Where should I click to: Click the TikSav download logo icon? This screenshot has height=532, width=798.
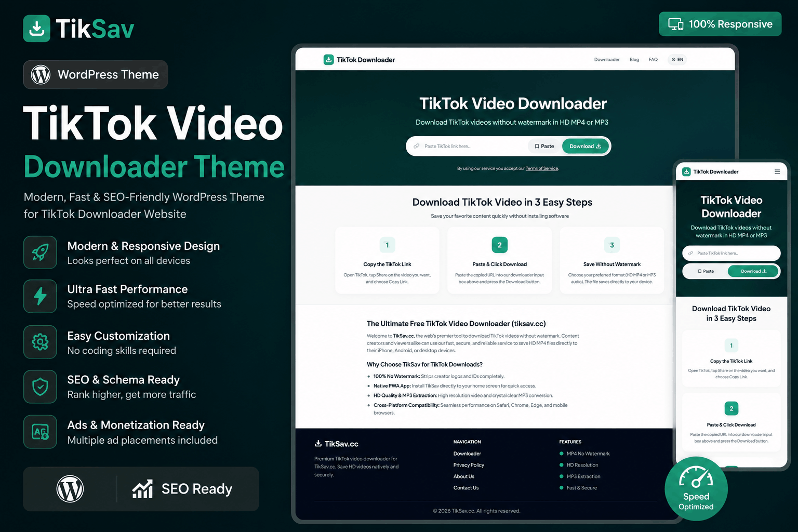(37, 29)
